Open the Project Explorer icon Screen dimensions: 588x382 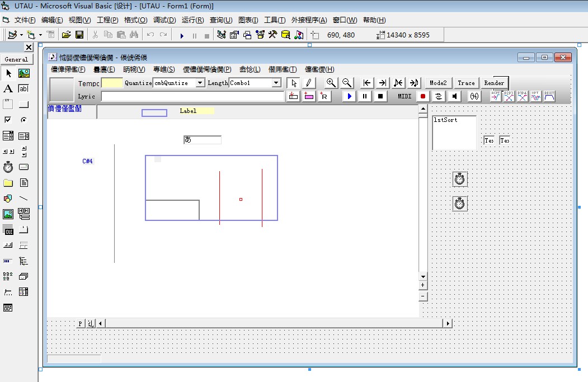222,35
